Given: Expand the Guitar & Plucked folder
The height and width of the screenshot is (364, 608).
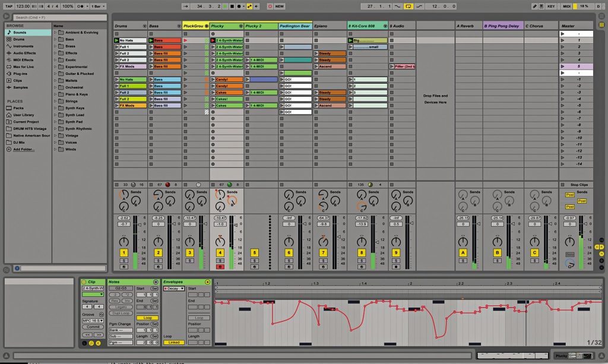Looking at the screenshot, I should click(55, 74).
